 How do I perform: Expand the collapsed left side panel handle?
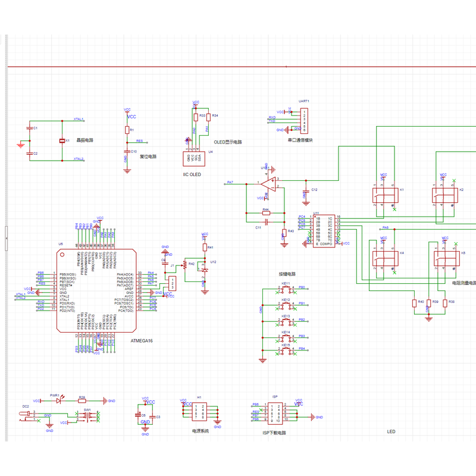pos(6,239)
